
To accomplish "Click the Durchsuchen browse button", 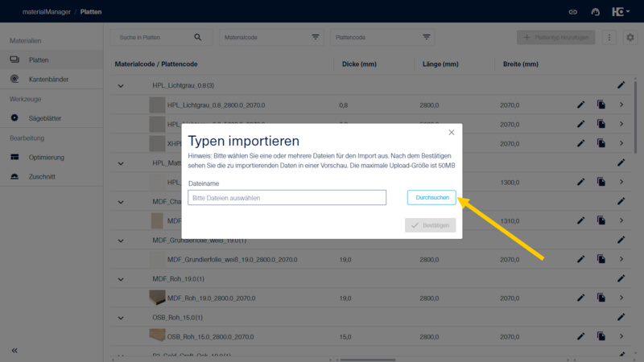I will [x=431, y=197].
